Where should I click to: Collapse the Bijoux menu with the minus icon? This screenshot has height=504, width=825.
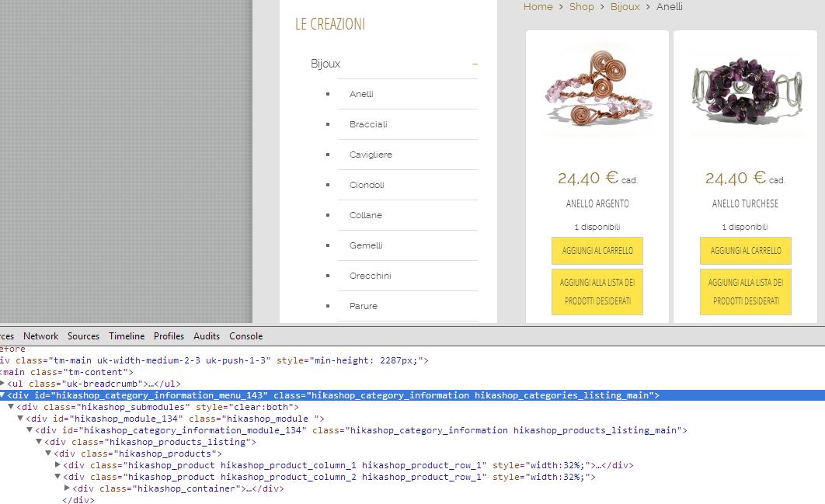click(475, 64)
